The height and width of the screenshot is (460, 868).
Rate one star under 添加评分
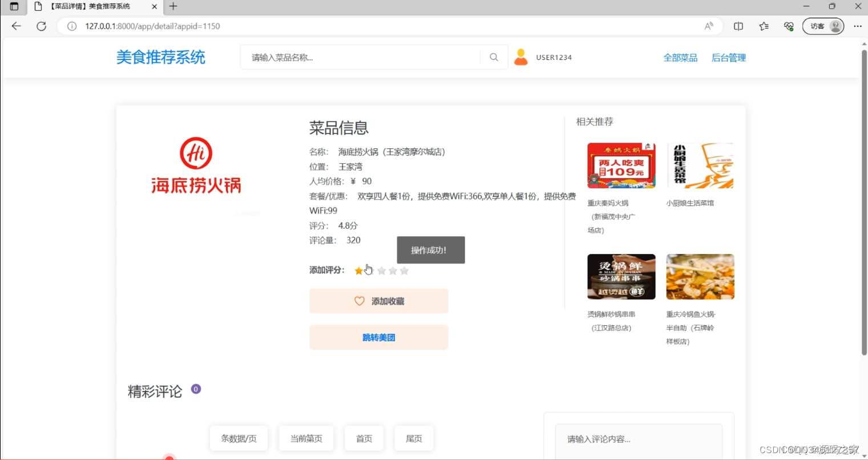point(358,270)
